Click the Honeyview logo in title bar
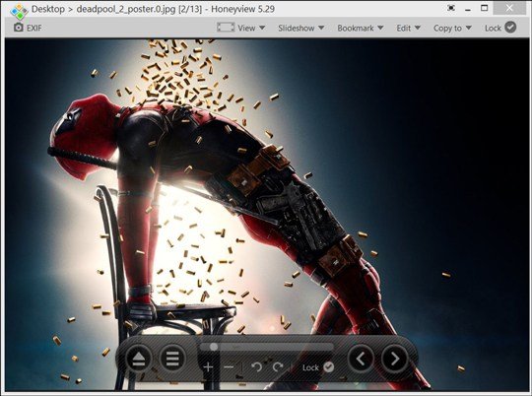Screen dimensions: 532x396 [x=19, y=11]
